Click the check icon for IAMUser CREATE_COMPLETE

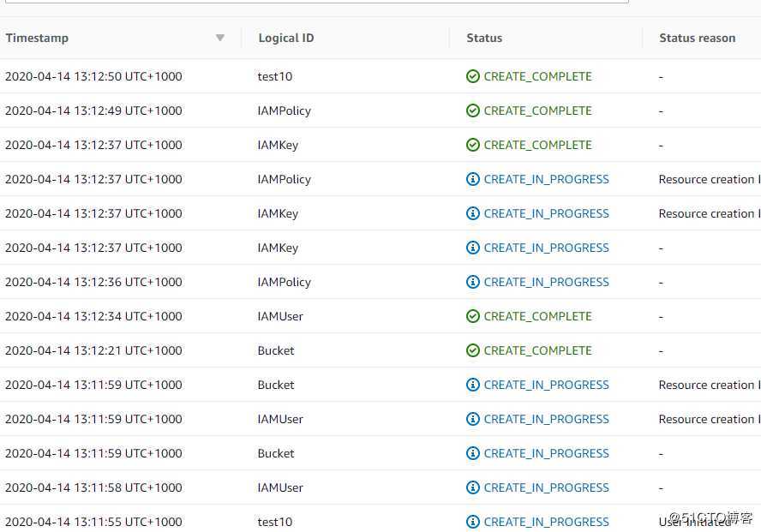[x=473, y=316]
